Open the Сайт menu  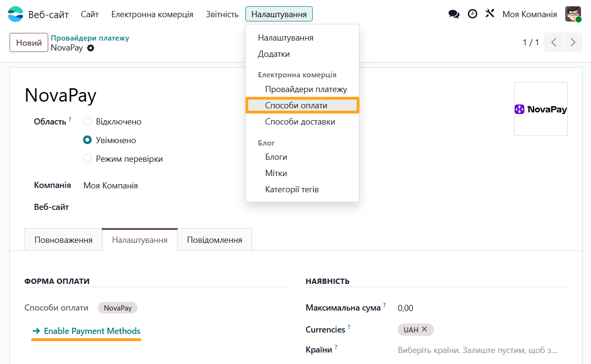90,14
